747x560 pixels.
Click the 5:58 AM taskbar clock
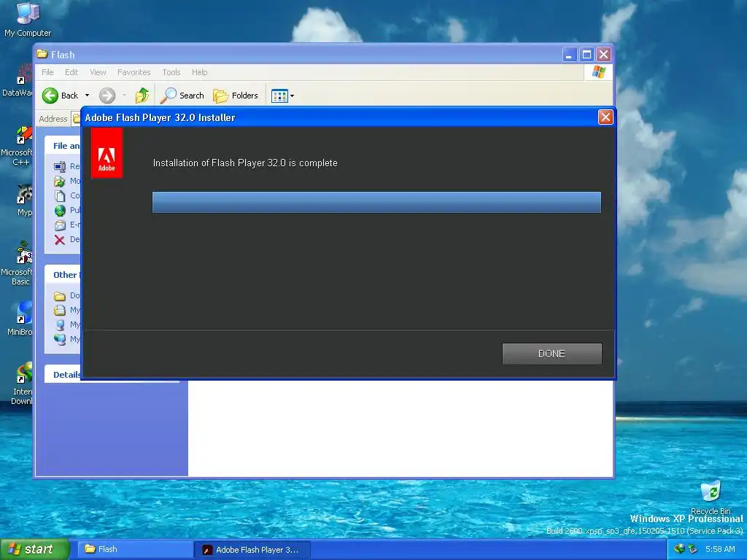click(x=720, y=549)
